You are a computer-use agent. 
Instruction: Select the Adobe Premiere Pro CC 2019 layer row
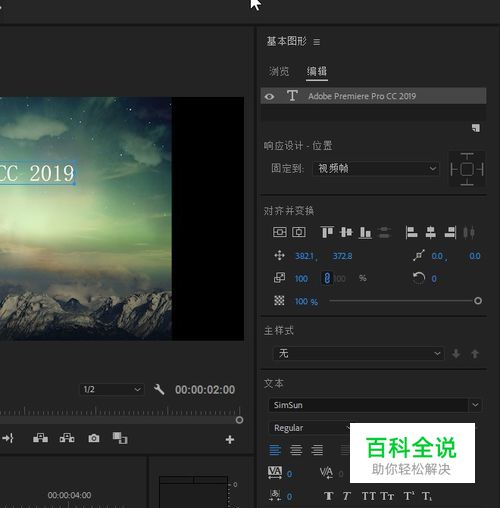point(373,96)
